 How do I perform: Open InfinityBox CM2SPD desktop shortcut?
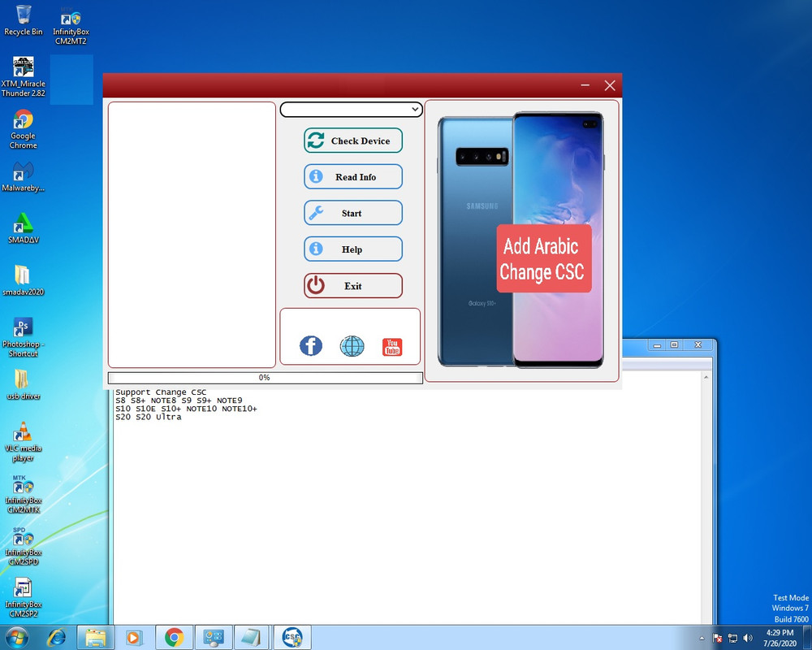23,546
